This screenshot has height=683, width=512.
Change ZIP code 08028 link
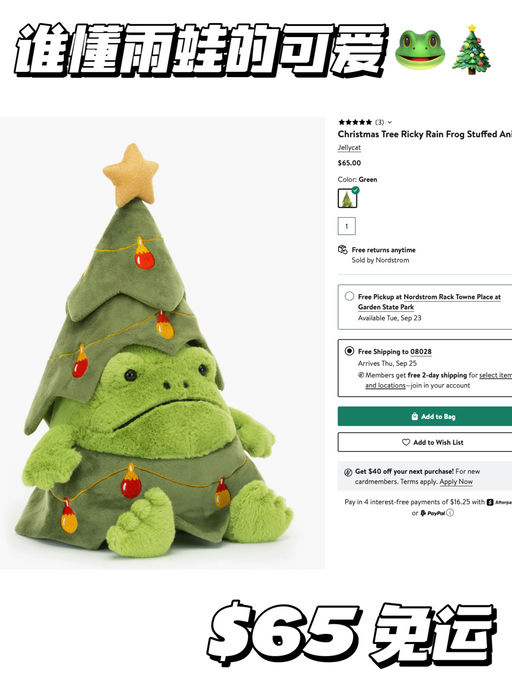pyautogui.click(x=421, y=352)
